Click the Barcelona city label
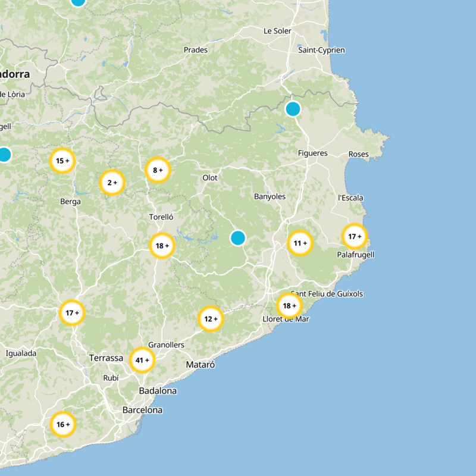Screen dimensions: 476x476 pyautogui.click(x=142, y=410)
